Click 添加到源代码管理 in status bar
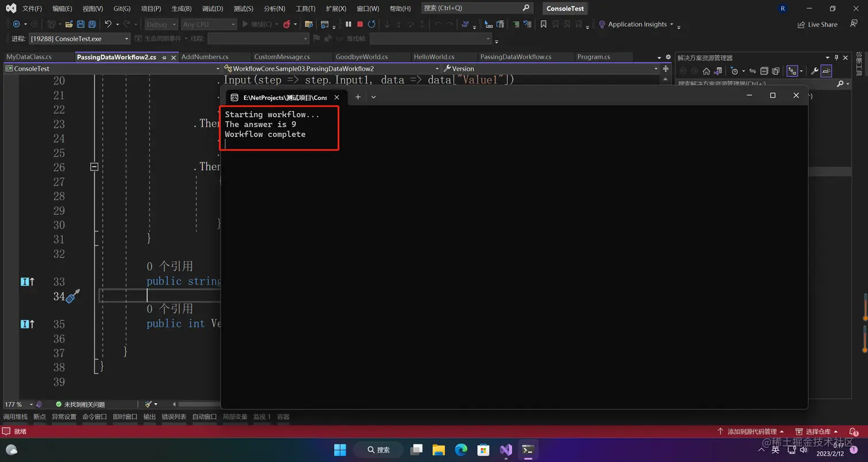The width and height of the screenshot is (868, 462). (751, 432)
